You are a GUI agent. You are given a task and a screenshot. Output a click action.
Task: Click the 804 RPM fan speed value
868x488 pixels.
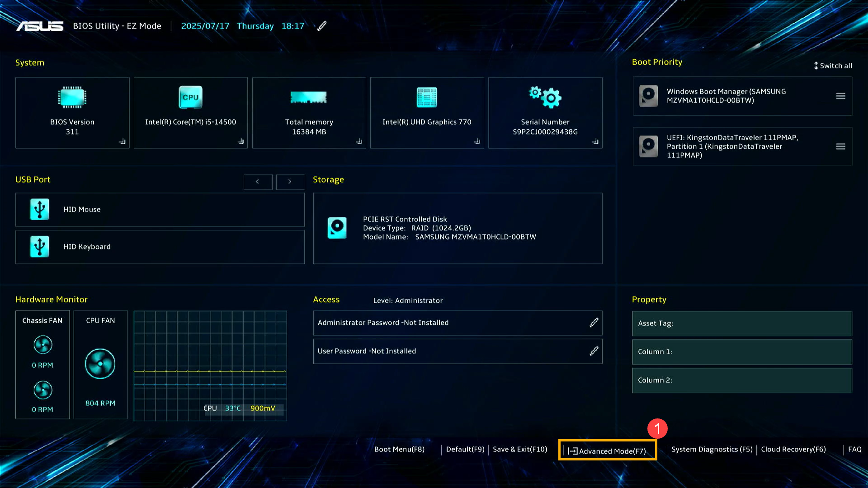100,403
